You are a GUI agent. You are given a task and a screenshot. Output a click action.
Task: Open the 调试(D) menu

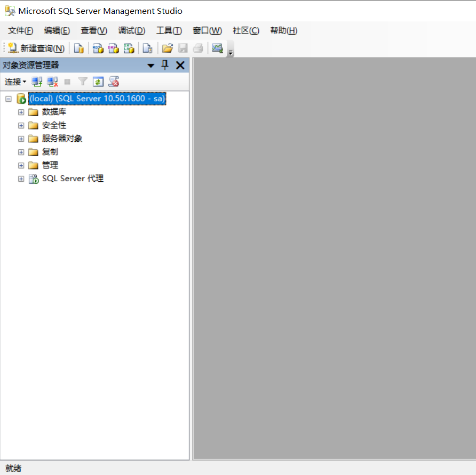click(x=132, y=30)
